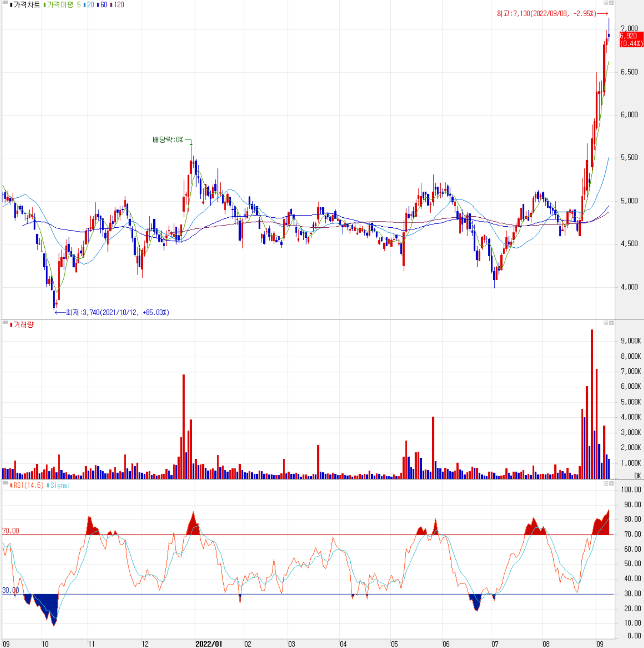Select the 가격차트 legend label
This screenshot has height=648, width=644.
(x=26, y=5)
